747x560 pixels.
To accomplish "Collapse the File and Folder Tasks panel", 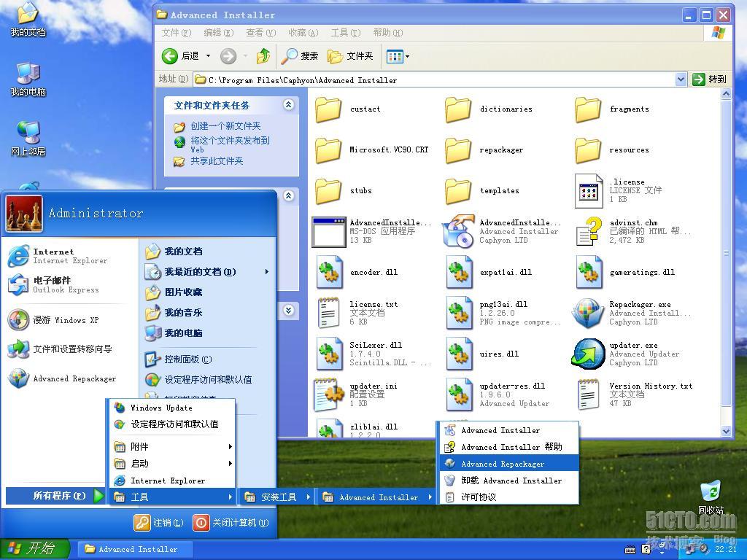I will pos(289,105).
